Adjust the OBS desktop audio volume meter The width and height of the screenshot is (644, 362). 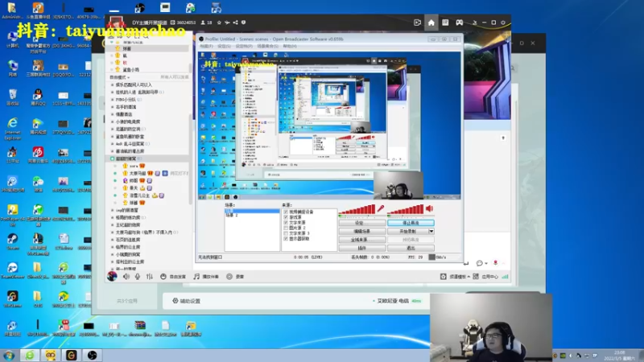click(406, 210)
